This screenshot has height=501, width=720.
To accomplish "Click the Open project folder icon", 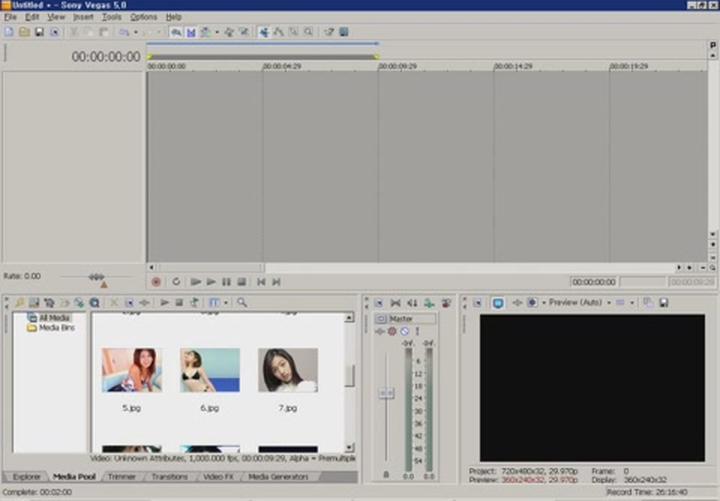I will click(x=24, y=32).
